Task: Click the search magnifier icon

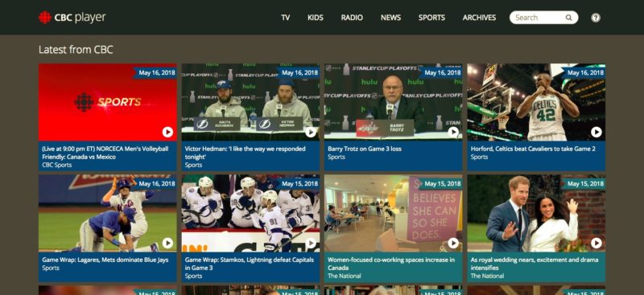Action: pos(569,18)
